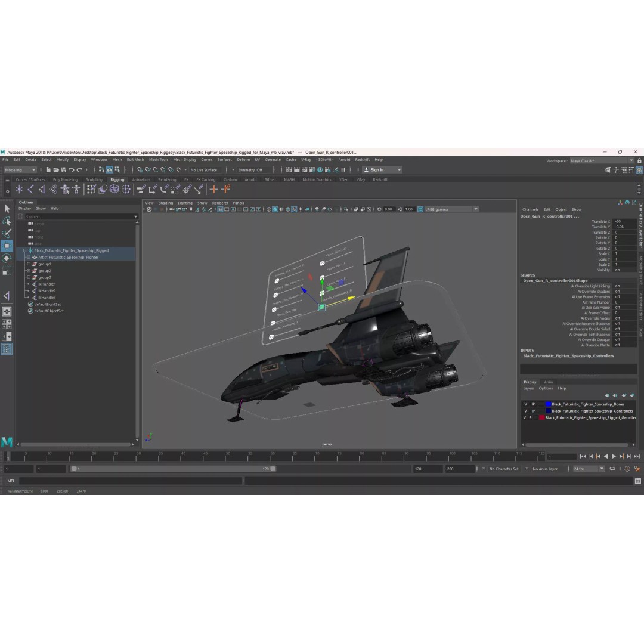Click the Open Scene folder icon
The height and width of the screenshot is (644, 644).
[x=56, y=169]
